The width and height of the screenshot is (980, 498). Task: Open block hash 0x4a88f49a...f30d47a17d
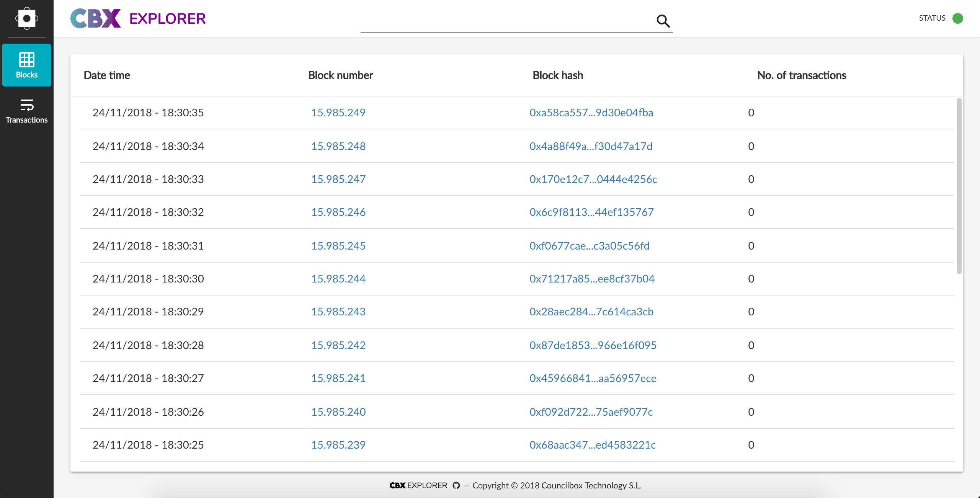click(x=591, y=146)
